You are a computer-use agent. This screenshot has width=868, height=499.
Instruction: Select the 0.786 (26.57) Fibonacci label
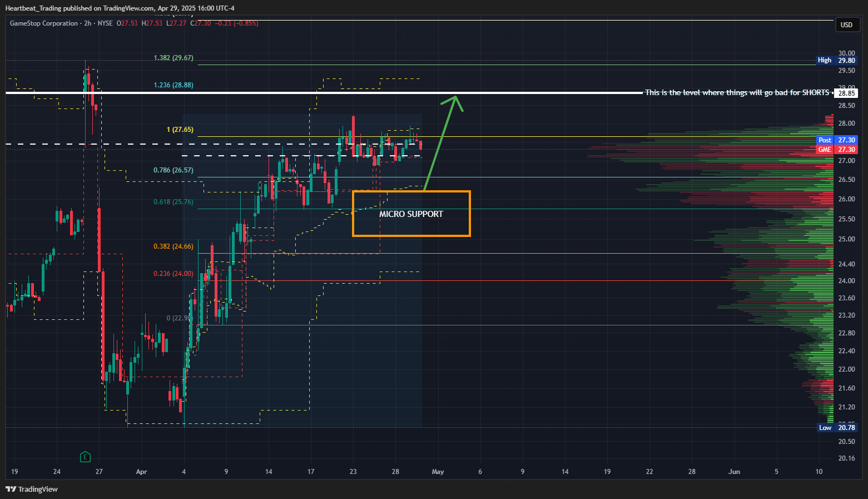click(x=173, y=170)
